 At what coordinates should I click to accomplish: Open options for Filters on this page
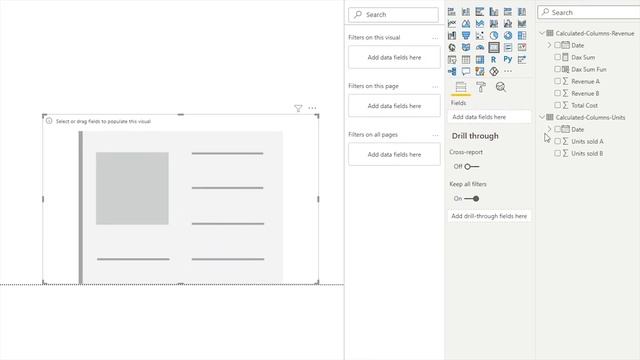435,87
